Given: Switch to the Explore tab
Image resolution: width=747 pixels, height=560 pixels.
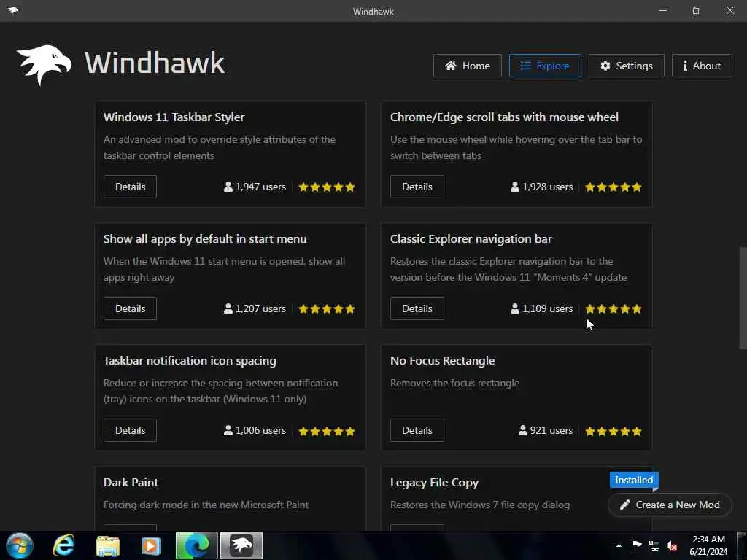Looking at the screenshot, I should tap(545, 66).
